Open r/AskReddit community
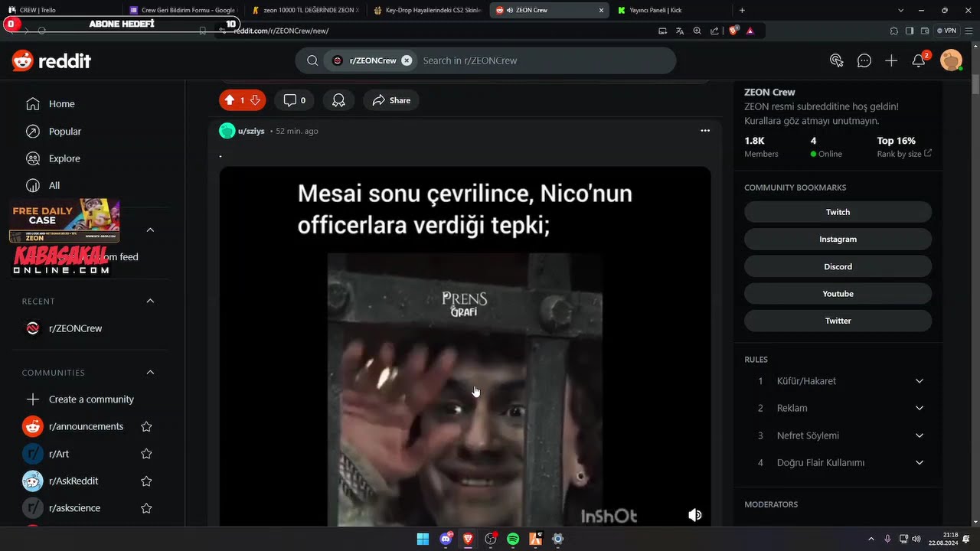The width and height of the screenshot is (980, 551). pos(73,481)
